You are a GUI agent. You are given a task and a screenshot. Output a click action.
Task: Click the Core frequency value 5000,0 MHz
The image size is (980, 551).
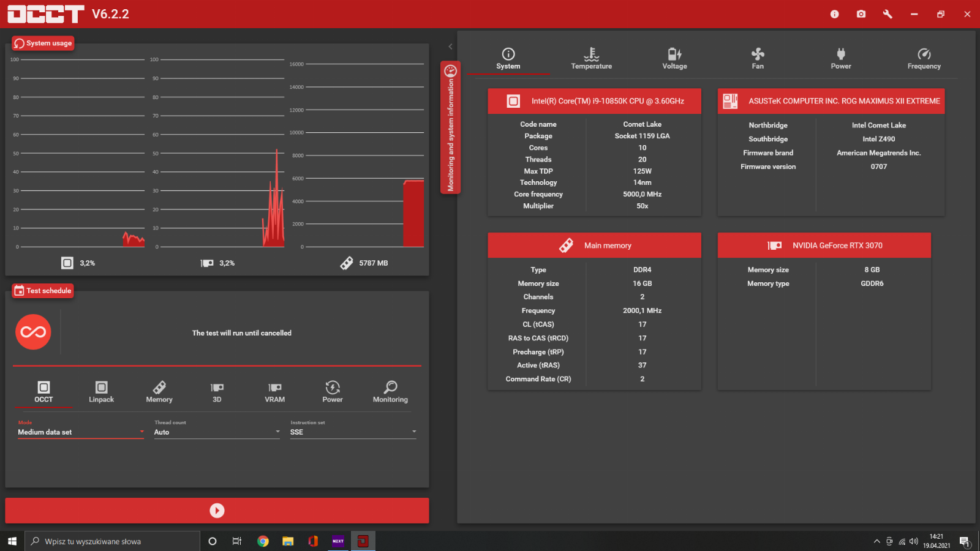click(x=642, y=194)
